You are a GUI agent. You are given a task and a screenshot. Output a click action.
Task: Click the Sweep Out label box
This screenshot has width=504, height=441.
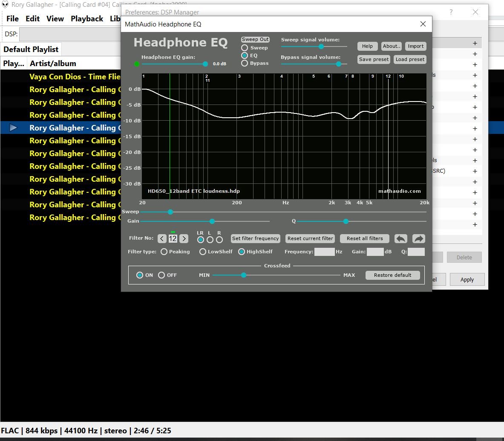click(x=255, y=40)
